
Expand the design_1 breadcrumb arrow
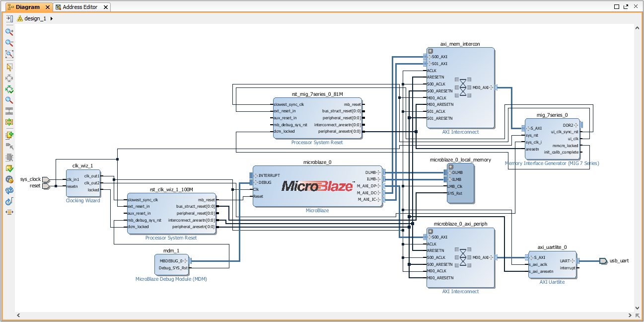(x=52, y=19)
